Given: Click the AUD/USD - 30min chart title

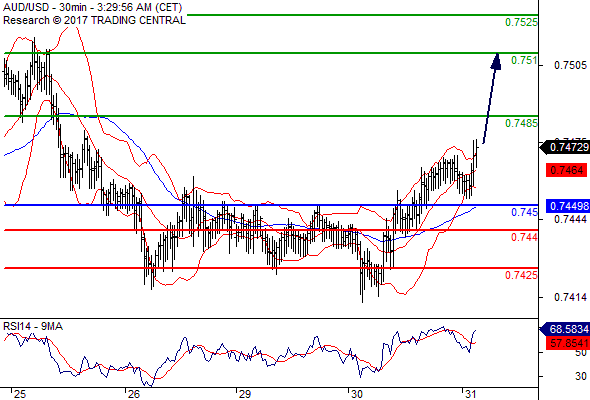Looking at the screenshot, I should [93, 7].
